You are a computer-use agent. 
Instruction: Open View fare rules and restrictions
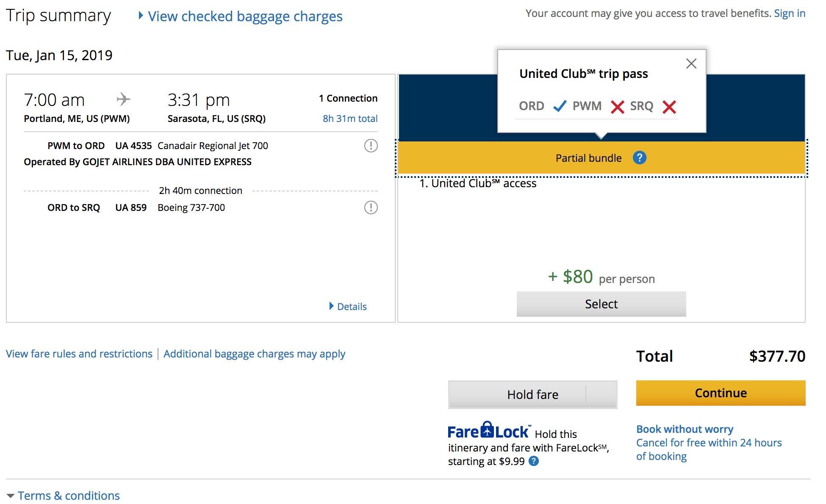[x=79, y=354]
